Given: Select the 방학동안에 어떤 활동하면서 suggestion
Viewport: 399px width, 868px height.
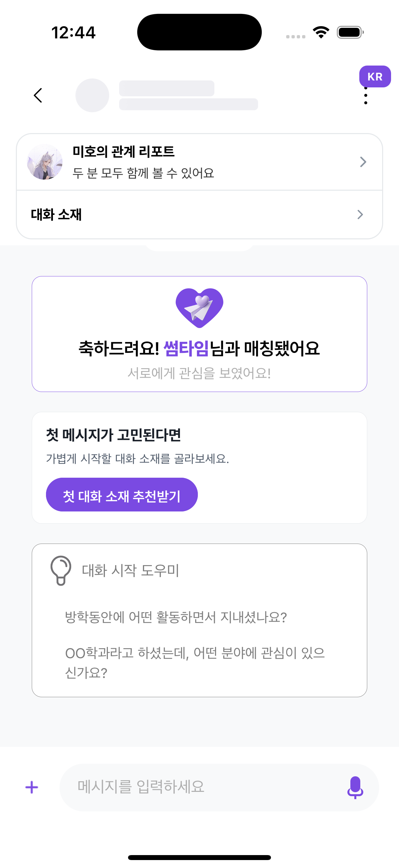Looking at the screenshot, I should point(176,617).
